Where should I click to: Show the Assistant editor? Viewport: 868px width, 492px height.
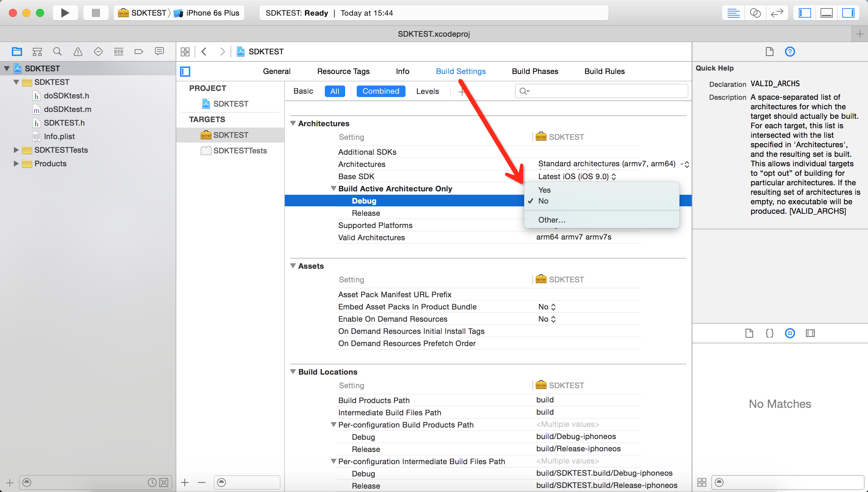755,13
